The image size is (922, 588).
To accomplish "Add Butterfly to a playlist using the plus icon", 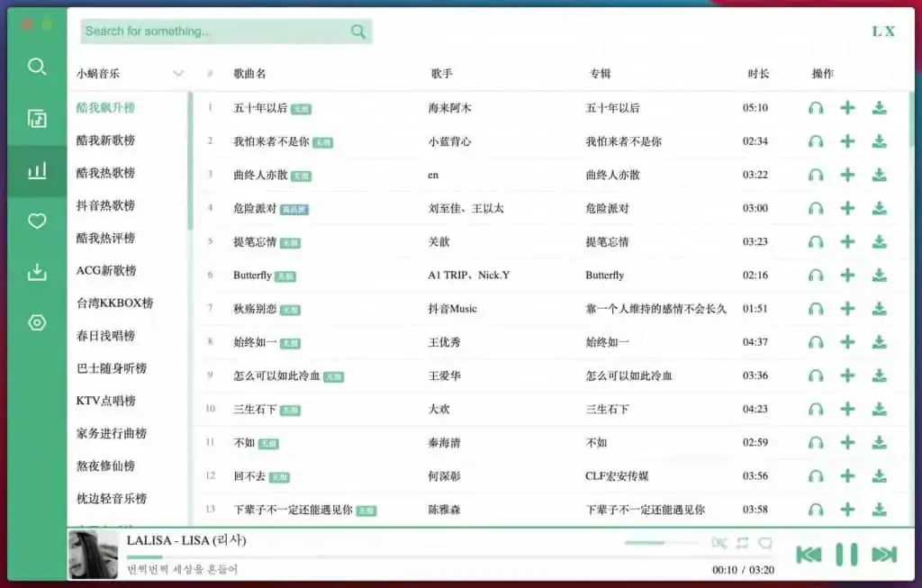I will click(846, 276).
